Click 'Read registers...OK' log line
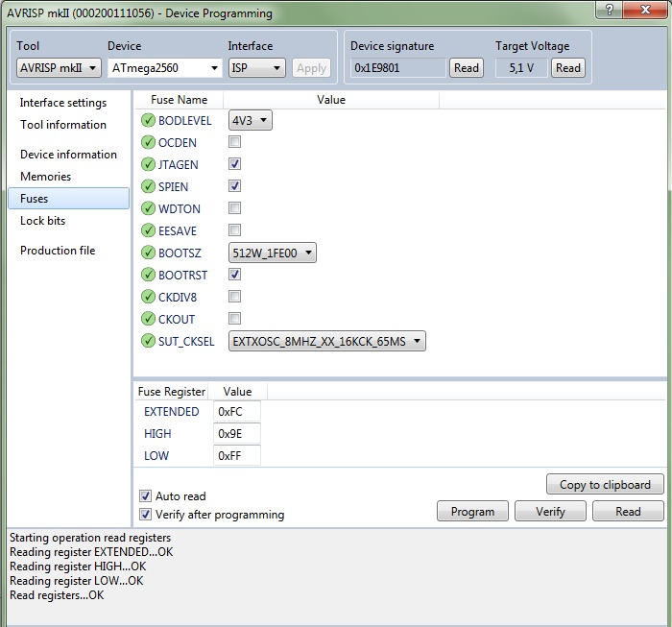The height and width of the screenshot is (627, 672). coord(57,595)
